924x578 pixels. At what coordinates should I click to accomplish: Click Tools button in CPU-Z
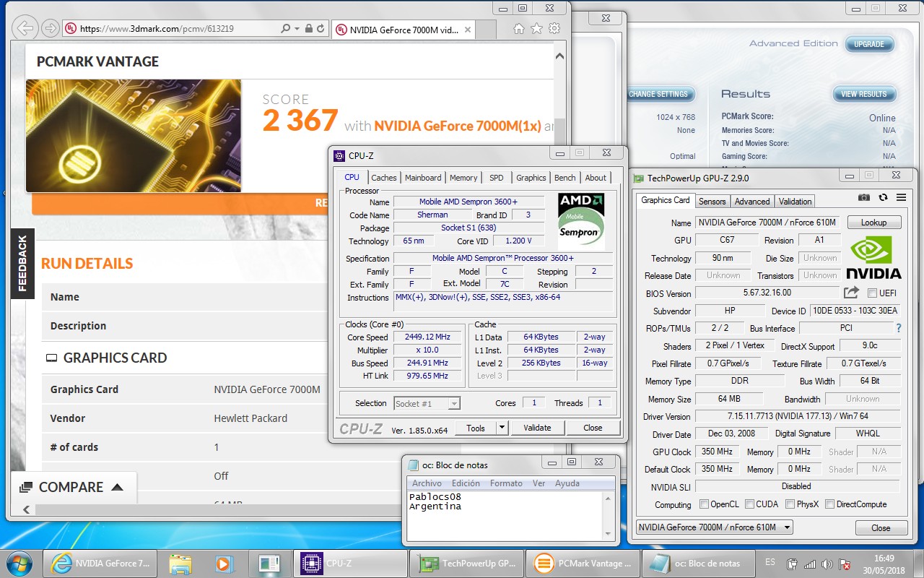[x=476, y=428]
